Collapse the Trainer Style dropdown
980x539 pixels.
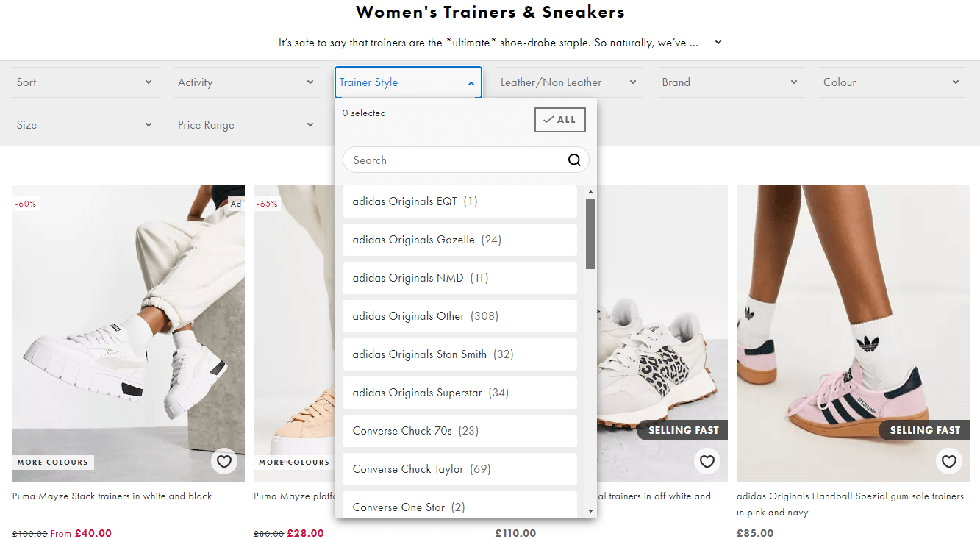[x=408, y=82]
